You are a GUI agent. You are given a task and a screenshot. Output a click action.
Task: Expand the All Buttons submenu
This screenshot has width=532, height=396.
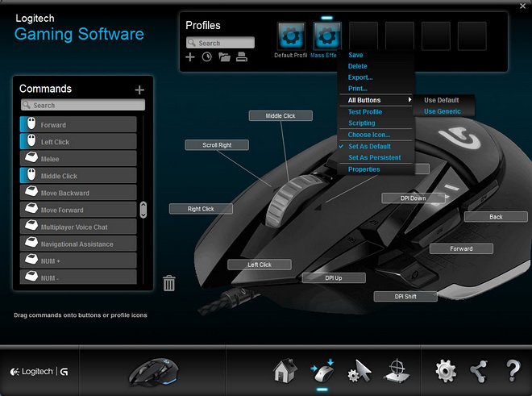click(x=376, y=100)
